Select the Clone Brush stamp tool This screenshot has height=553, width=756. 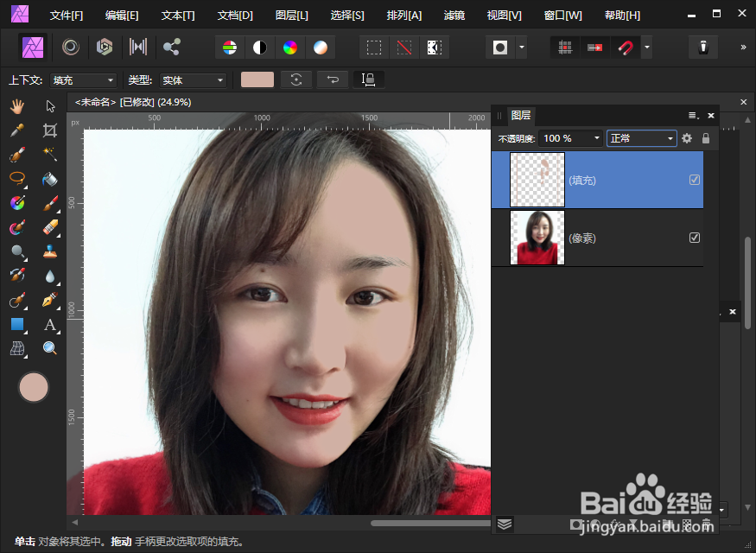[50, 251]
